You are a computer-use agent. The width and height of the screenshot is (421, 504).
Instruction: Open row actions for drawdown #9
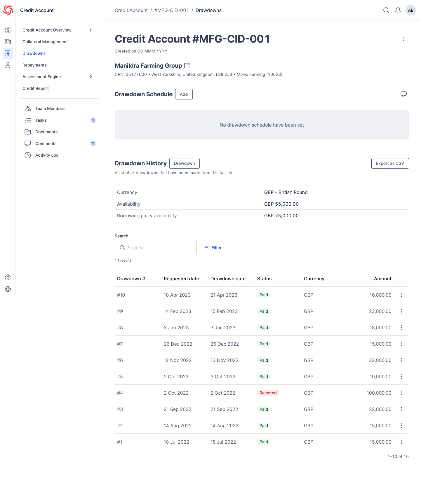point(401,311)
